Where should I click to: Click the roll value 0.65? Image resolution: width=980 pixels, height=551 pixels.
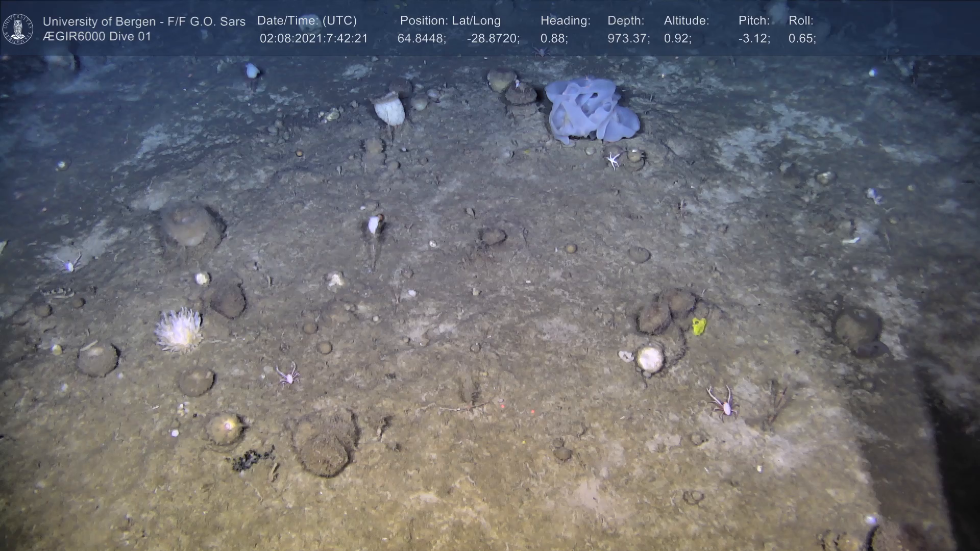802,39
